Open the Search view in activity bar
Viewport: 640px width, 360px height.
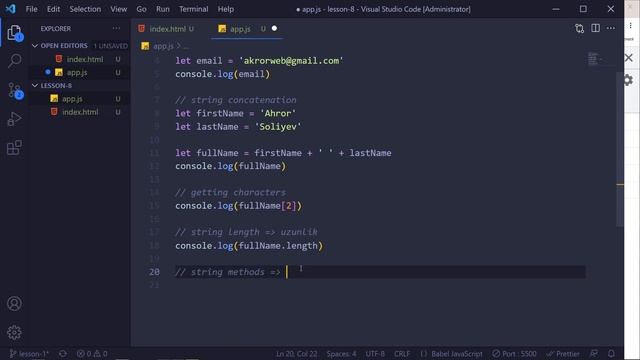coord(14,61)
